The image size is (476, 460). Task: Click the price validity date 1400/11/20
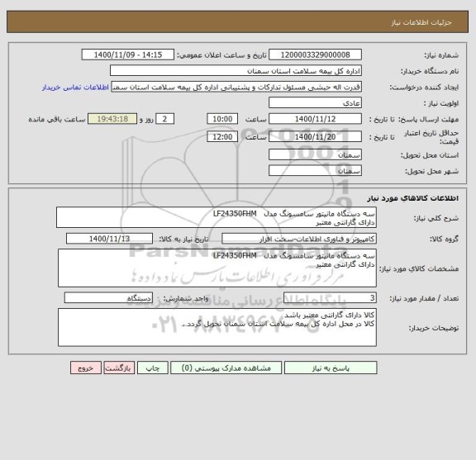click(x=315, y=137)
